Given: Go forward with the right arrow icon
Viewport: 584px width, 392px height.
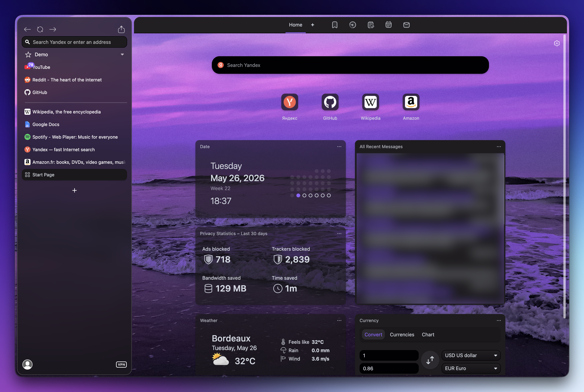Looking at the screenshot, I should click(x=52, y=30).
